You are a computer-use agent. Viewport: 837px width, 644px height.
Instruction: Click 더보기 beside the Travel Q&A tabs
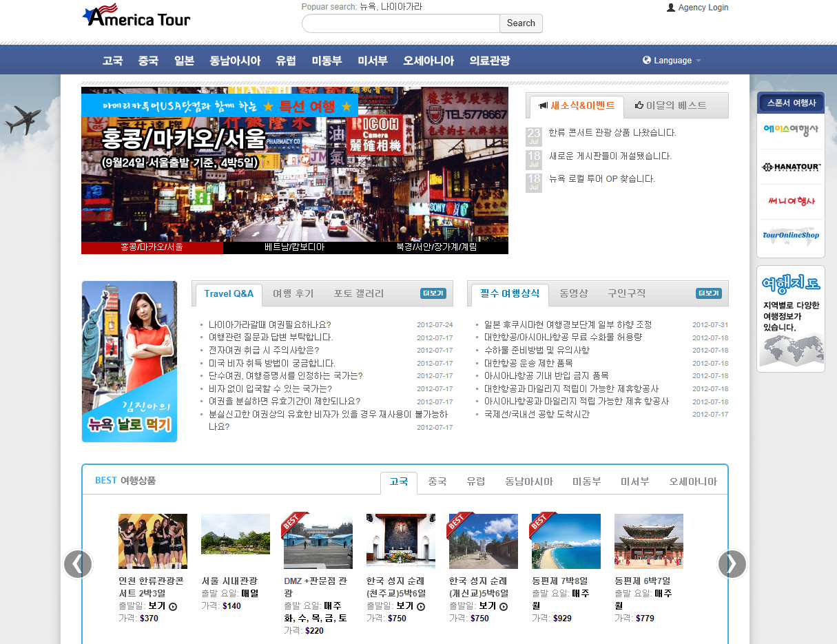coord(433,293)
